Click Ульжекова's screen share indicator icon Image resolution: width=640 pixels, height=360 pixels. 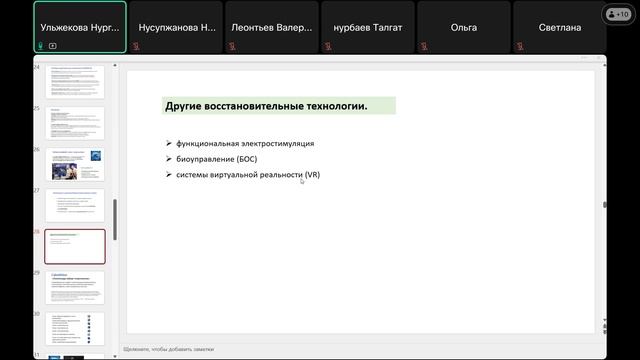tap(53, 46)
